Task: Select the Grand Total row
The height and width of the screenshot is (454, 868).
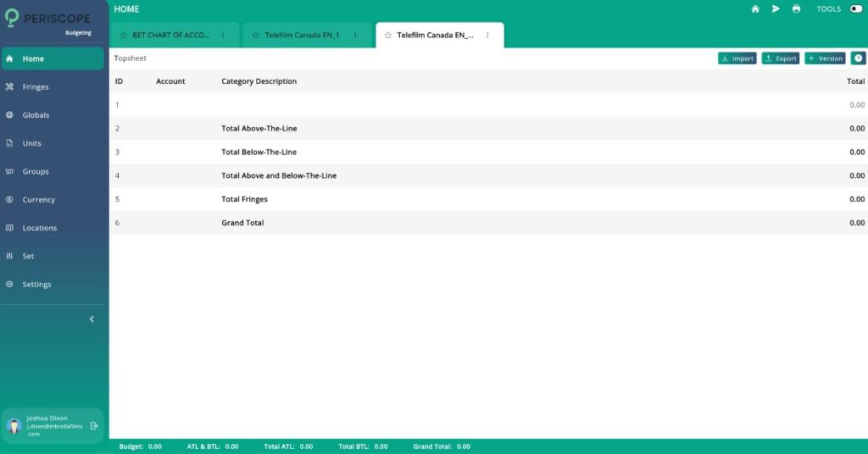Action: [x=488, y=223]
